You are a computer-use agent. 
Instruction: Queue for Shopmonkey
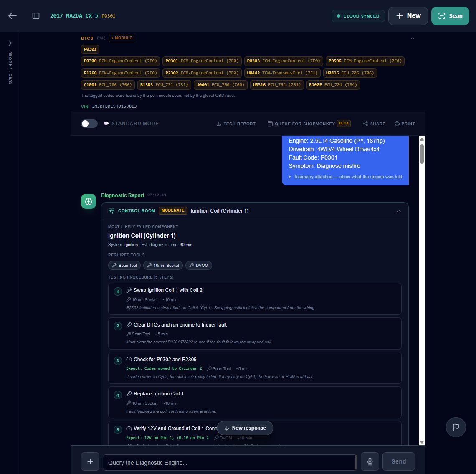(x=309, y=124)
